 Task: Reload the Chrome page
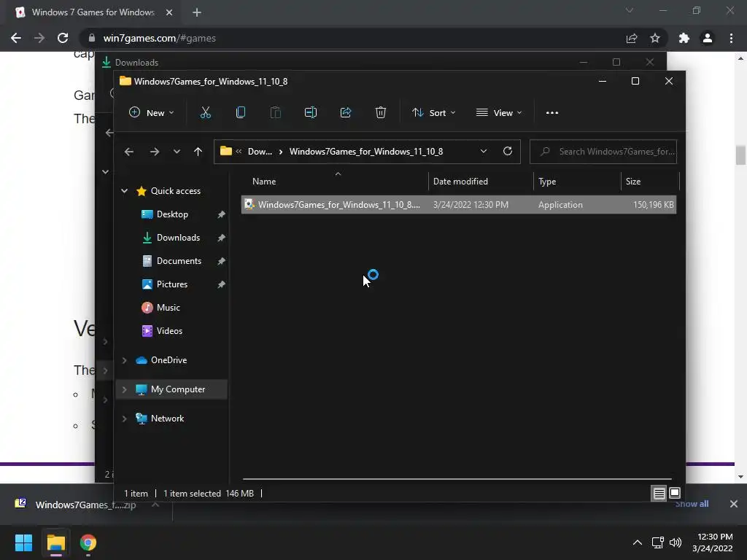tap(63, 38)
